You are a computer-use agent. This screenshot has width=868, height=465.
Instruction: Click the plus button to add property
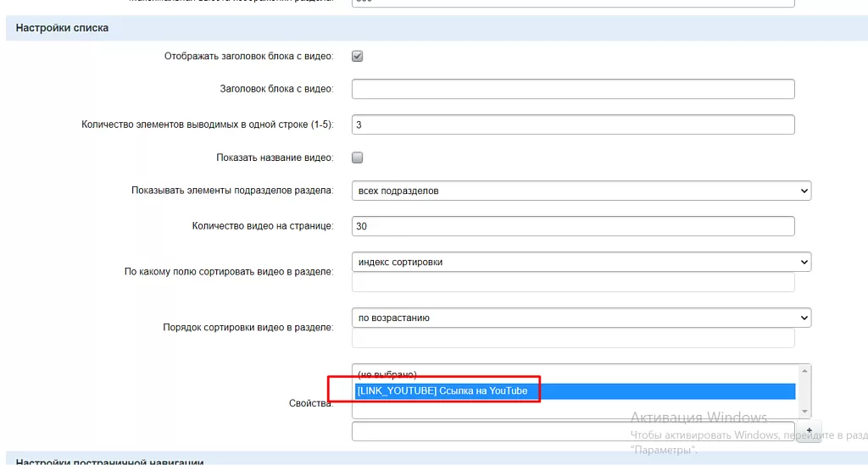click(x=809, y=431)
